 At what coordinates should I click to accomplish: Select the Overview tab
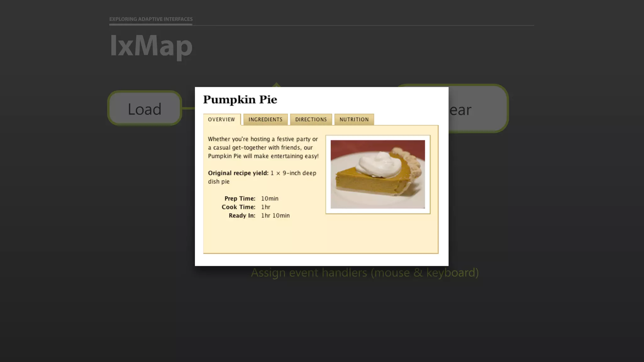click(x=222, y=119)
